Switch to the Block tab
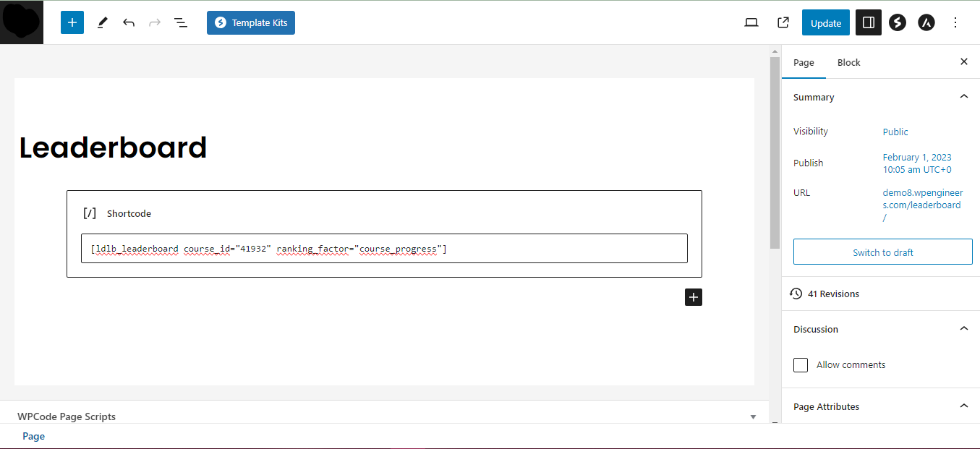The image size is (980, 449). 849,62
